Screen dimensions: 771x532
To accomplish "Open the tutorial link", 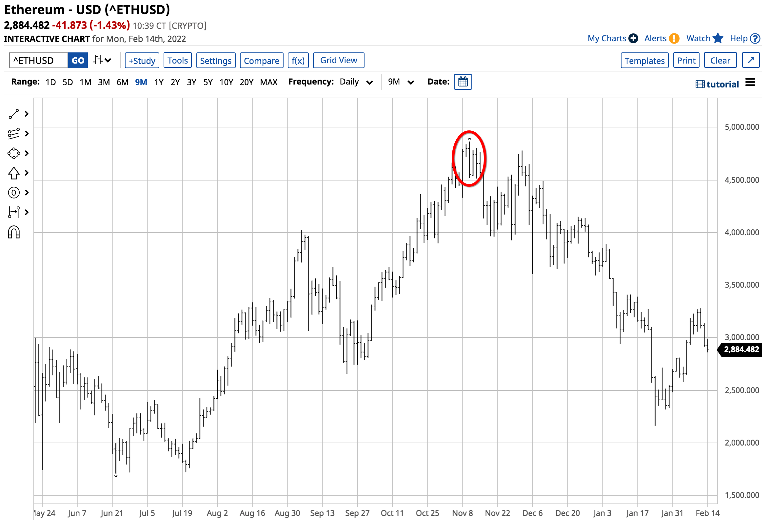I will (x=717, y=84).
